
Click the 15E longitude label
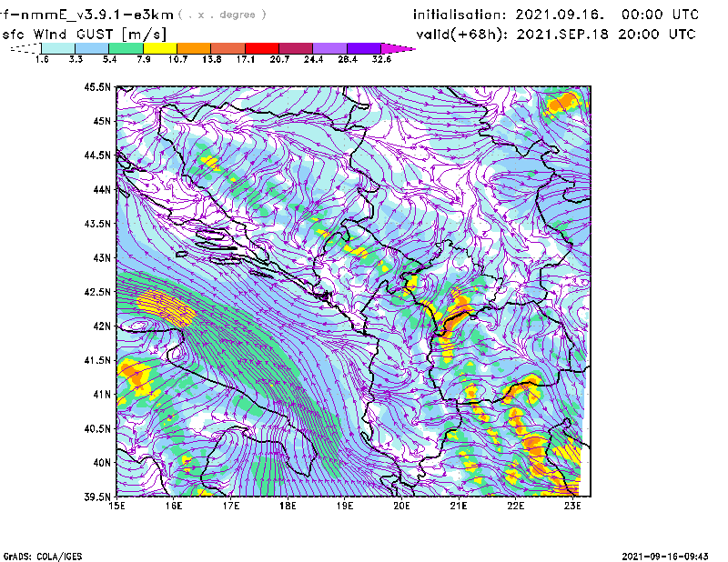[x=116, y=506]
